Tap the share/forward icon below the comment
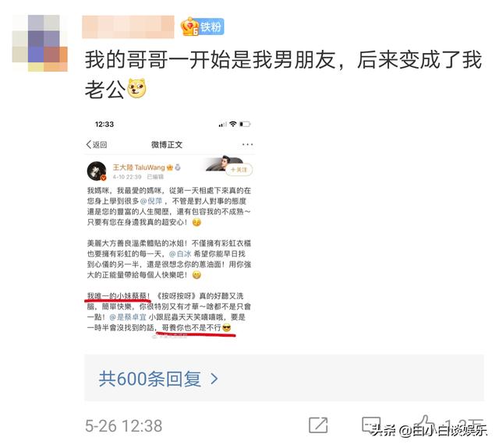This screenshot has width=499, height=448. tap(318, 425)
